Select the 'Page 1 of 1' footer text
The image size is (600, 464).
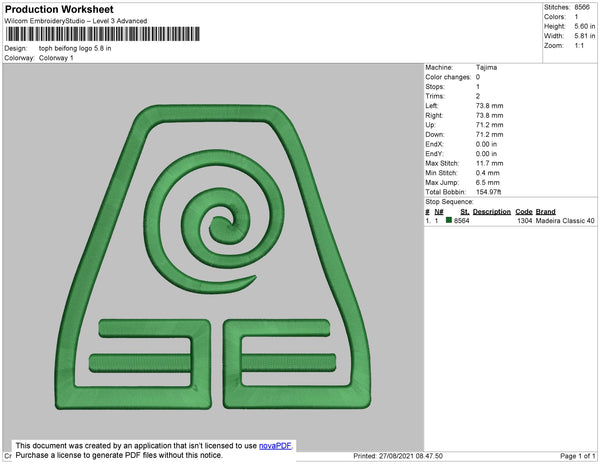pos(578,456)
